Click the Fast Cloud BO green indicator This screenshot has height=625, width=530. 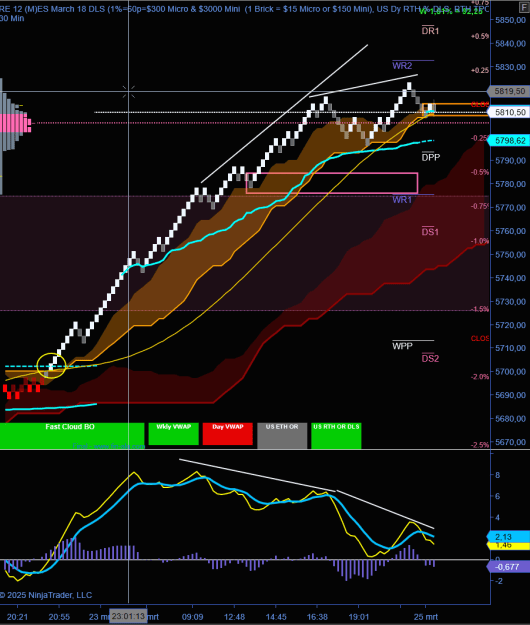[72, 436]
